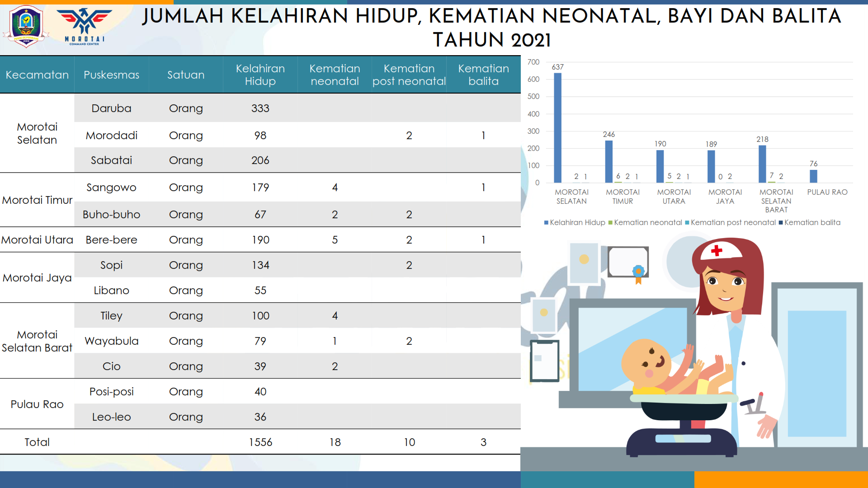Click the Posi-posi puskesmas cell
868x488 pixels.
click(112, 391)
